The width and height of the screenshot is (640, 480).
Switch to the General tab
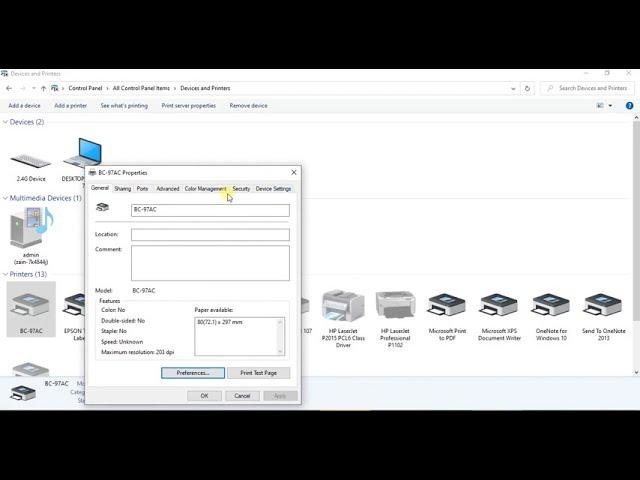(100, 188)
